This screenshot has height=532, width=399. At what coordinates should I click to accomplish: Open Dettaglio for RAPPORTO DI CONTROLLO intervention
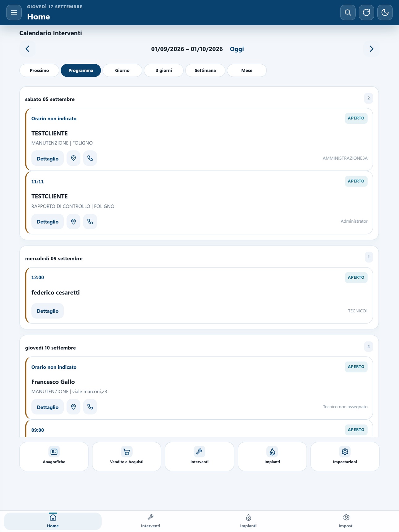[48, 221]
